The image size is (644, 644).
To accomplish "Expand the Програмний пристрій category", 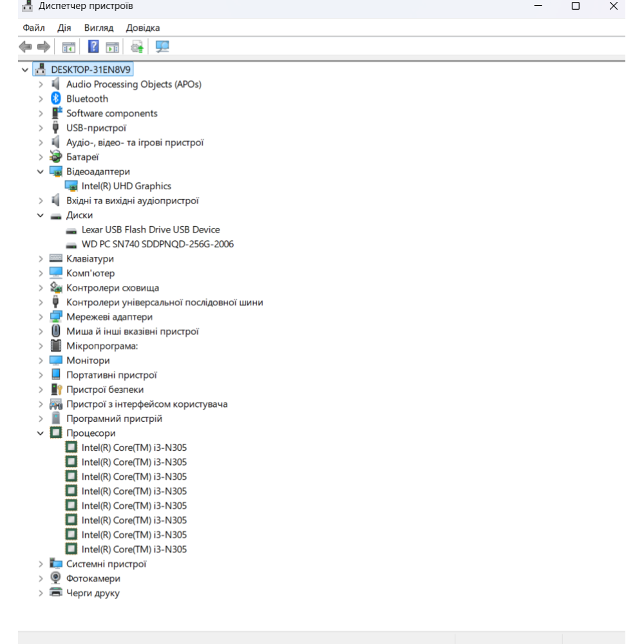I will pos(40,419).
